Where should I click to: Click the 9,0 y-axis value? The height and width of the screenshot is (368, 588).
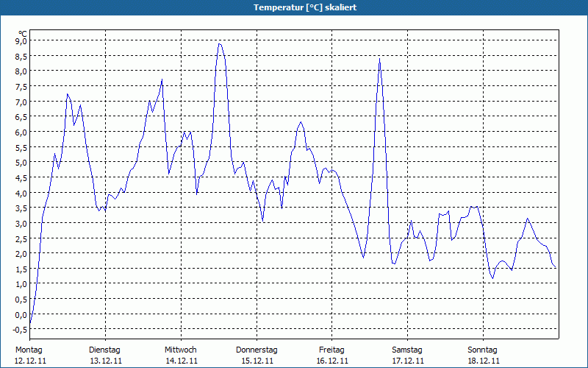click(21, 40)
